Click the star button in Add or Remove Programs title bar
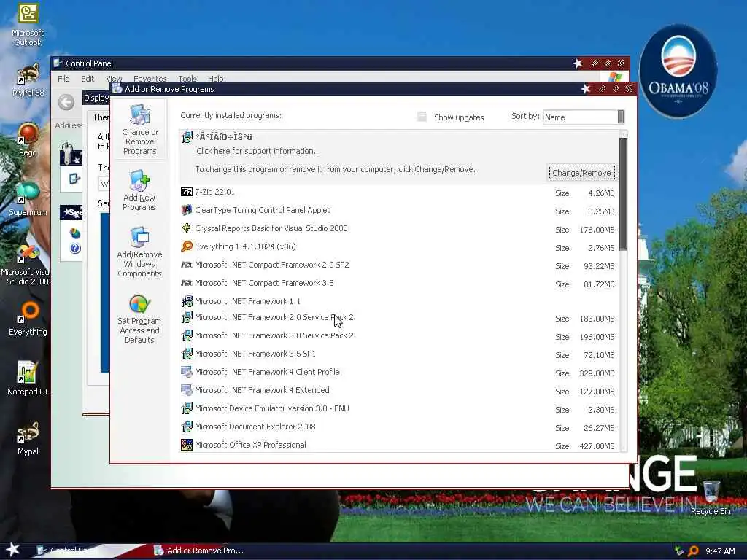 (x=586, y=89)
